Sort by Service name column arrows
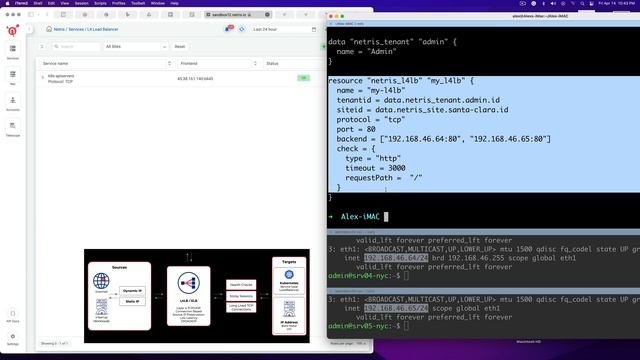 point(169,63)
